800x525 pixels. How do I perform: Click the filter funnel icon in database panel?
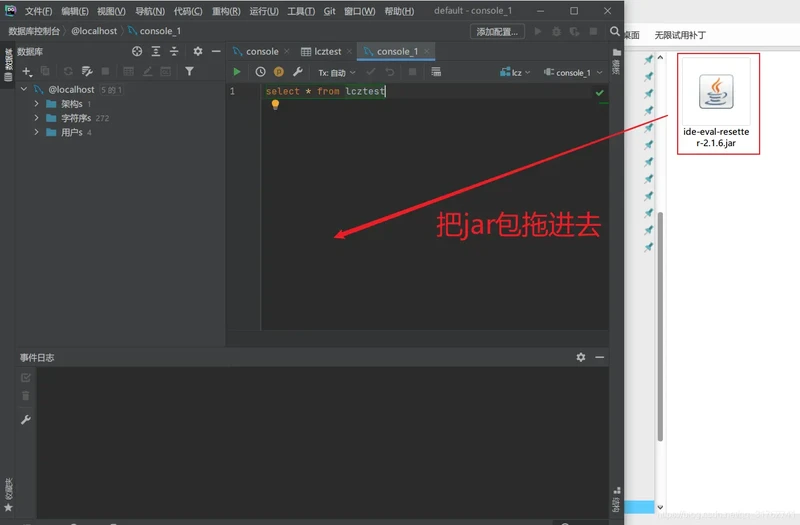[189, 71]
